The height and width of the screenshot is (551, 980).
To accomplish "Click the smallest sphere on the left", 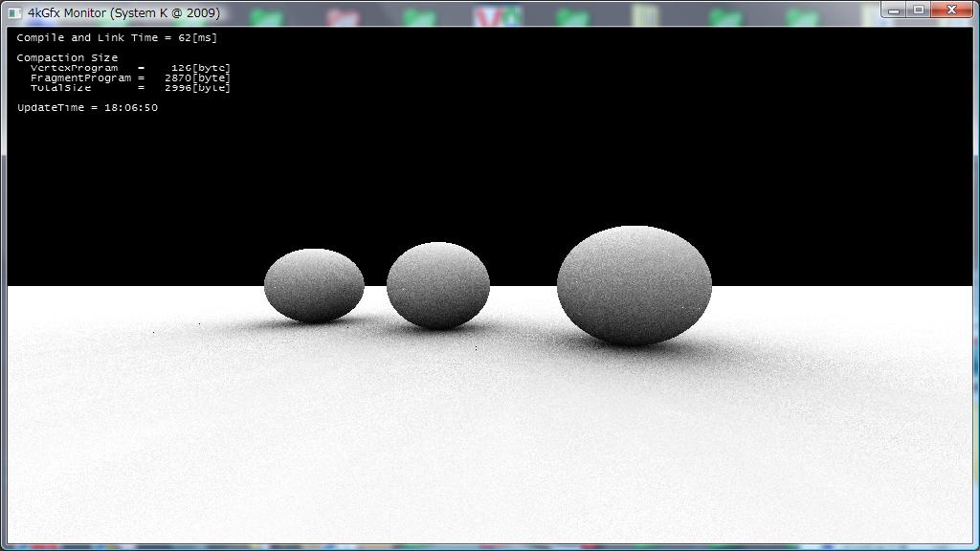I will tap(314, 285).
